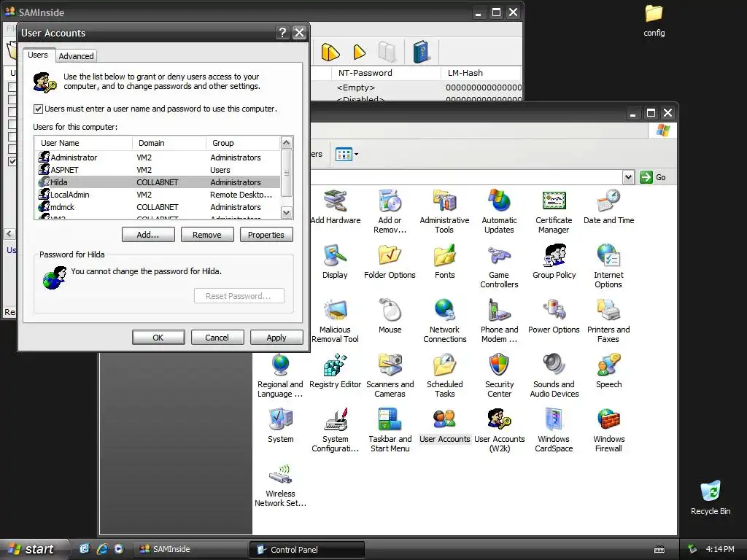747x560 pixels.
Task: Click SAMInside blue help book icon
Action: point(421,52)
